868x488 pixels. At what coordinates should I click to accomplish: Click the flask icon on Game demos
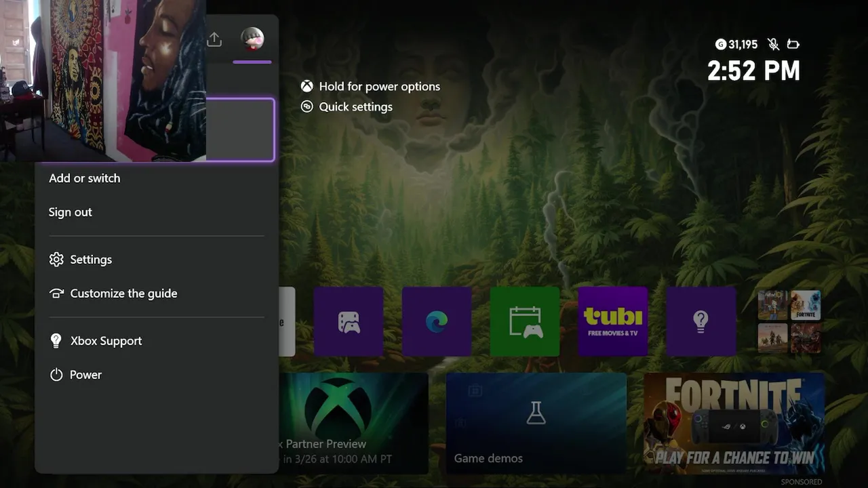pyautogui.click(x=536, y=413)
